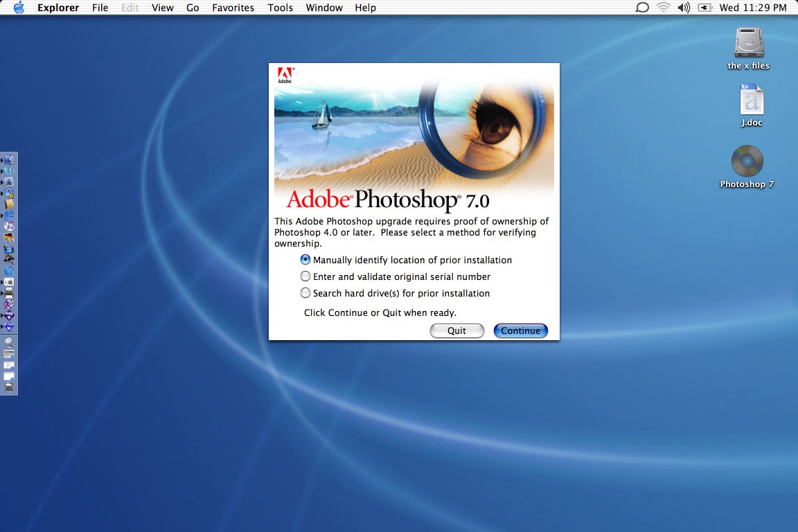
Task: Click the iChat speech bubble status icon
Action: [642, 8]
